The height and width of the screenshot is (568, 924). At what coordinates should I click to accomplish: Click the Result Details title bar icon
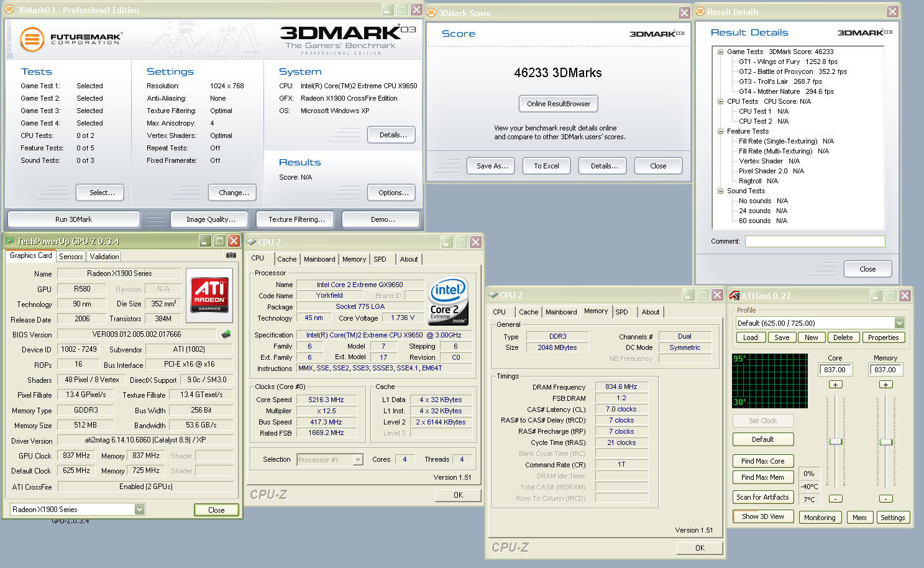pyautogui.click(x=700, y=12)
